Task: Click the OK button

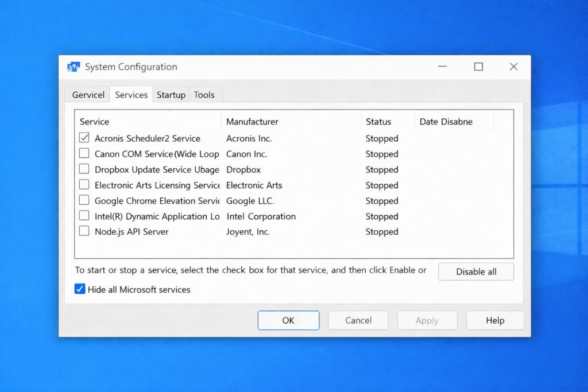Action: [288, 320]
